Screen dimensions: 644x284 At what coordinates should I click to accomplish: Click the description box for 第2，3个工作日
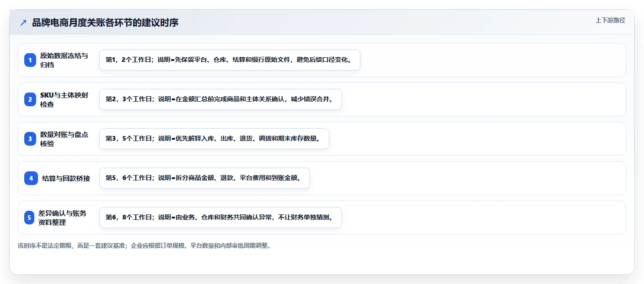tap(220, 99)
